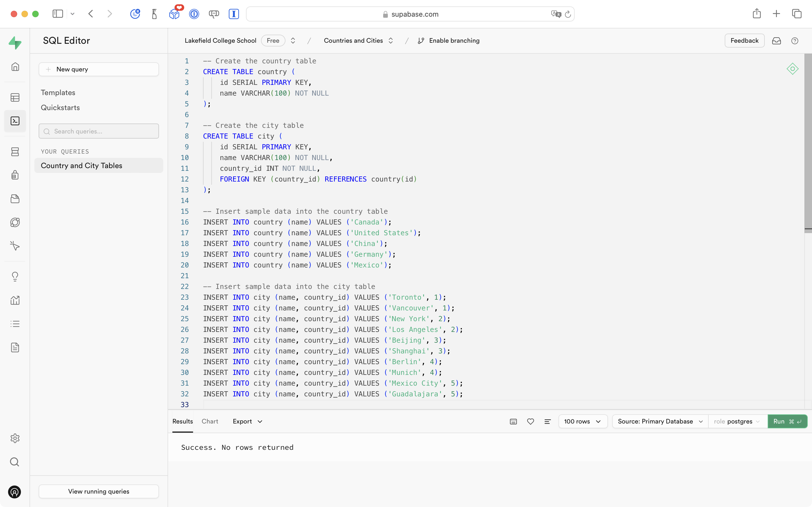
Task: Click the Supabase AI assistant diamond icon
Action: [x=792, y=69]
